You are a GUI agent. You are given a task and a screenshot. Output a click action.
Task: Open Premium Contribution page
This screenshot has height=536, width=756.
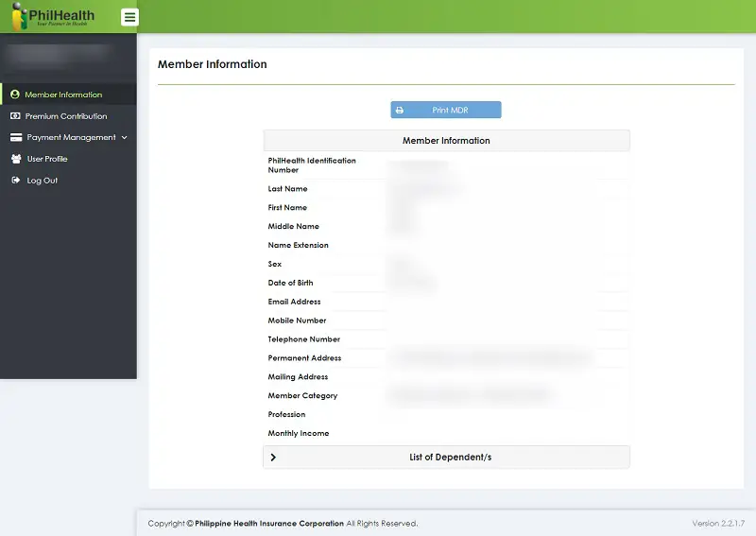[x=68, y=115]
